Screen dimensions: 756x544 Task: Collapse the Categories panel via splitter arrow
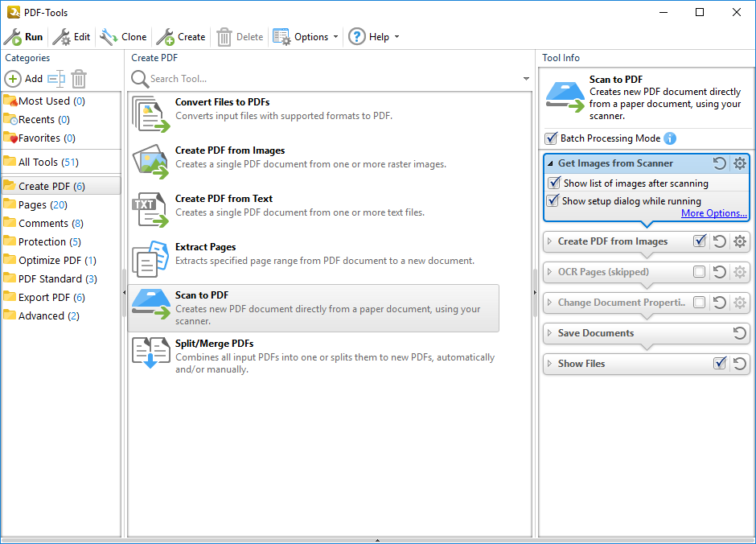coord(124,293)
